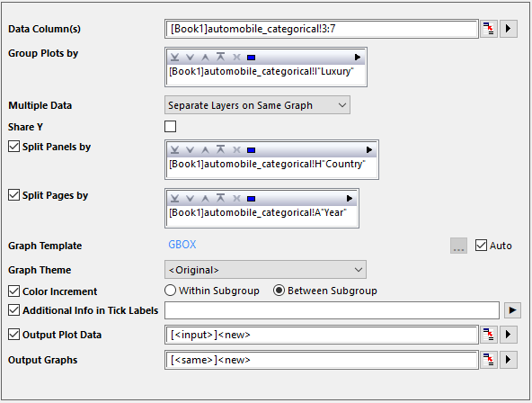The height and width of the screenshot is (403, 532).
Task: Toggle the Auto checkbox for Graph Template
Action: point(481,245)
